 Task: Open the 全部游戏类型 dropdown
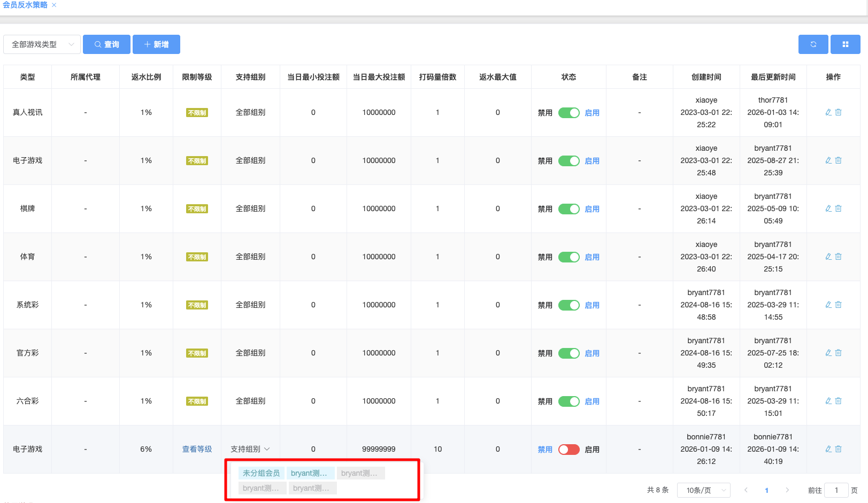tap(42, 44)
